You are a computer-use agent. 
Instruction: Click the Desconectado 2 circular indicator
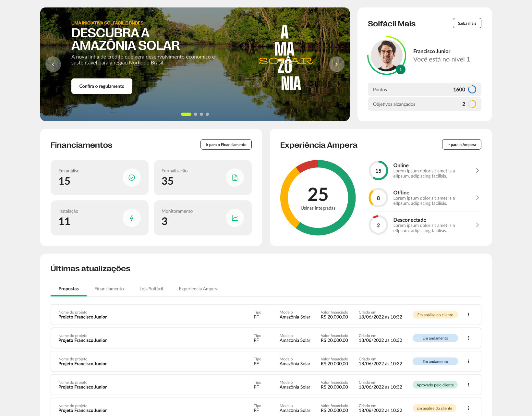click(x=378, y=225)
